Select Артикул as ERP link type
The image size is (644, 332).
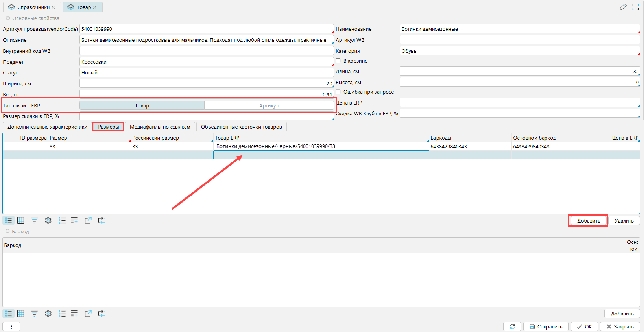tap(269, 105)
